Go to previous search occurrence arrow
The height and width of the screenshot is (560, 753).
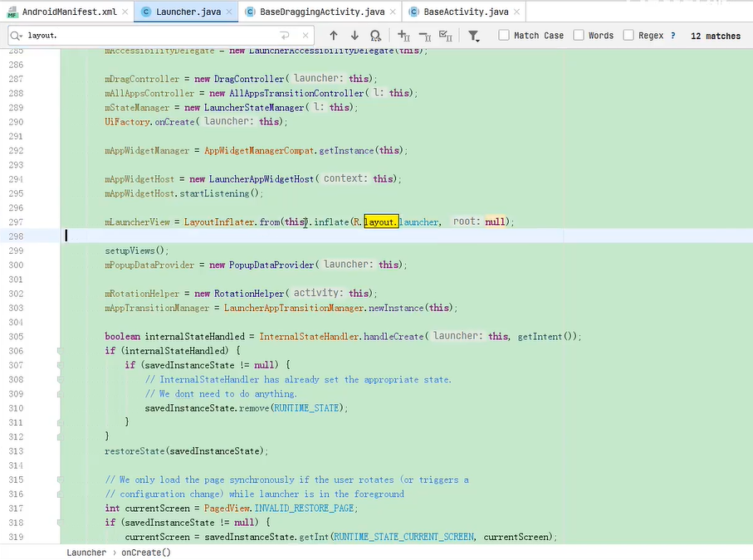pos(334,36)
